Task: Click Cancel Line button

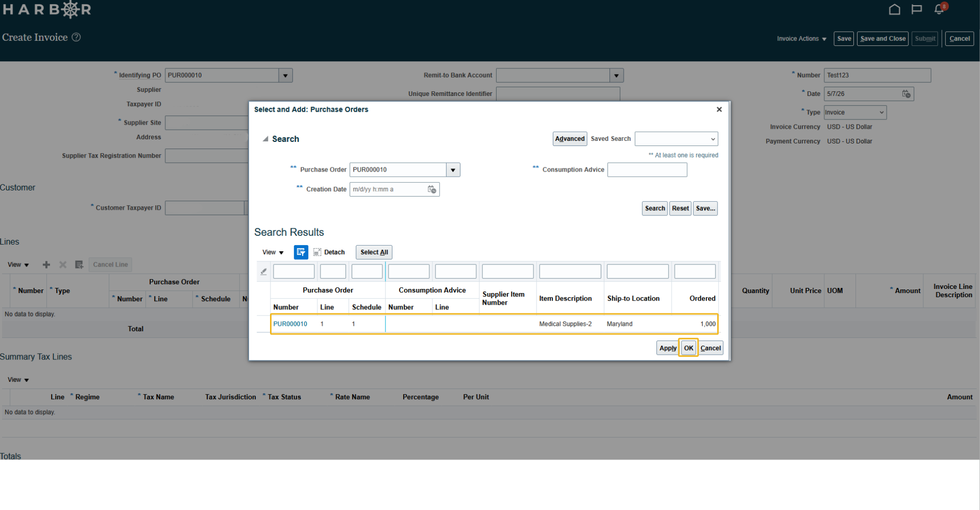Action: click(110, 264)
